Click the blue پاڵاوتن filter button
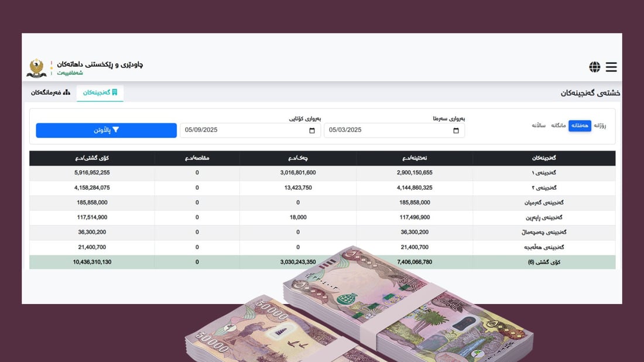Screen dimensions: 644x362 point(107,130)
